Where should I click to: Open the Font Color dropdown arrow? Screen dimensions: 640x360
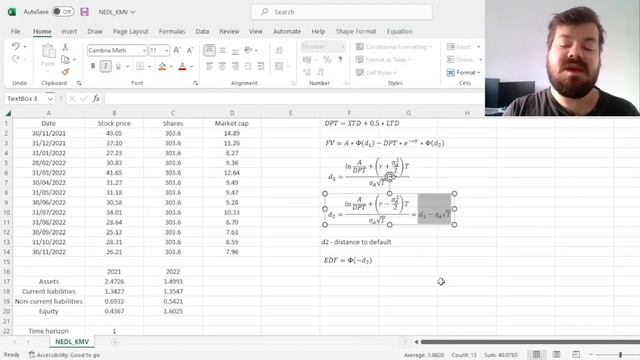(x=191, y=66)
